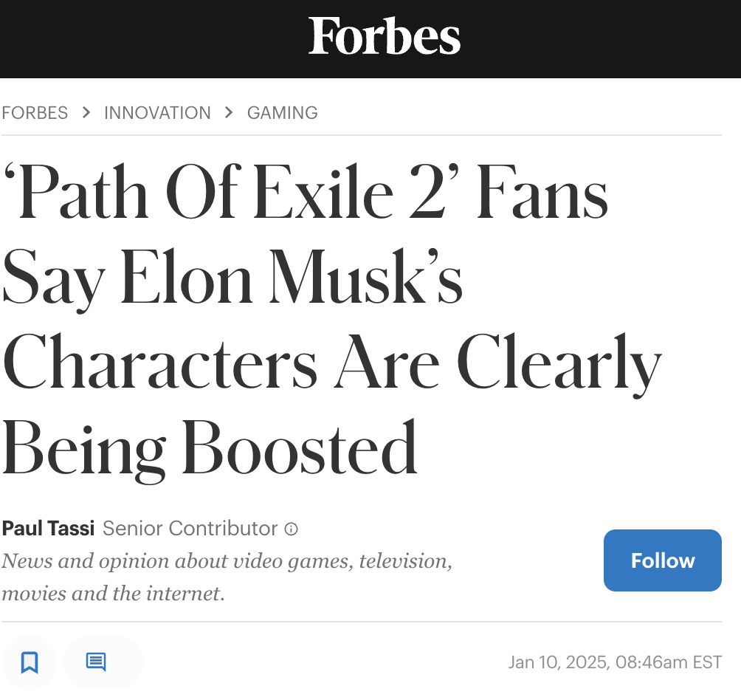Click the chevron between Forbes and Innovation

click(x=86, y=112)
